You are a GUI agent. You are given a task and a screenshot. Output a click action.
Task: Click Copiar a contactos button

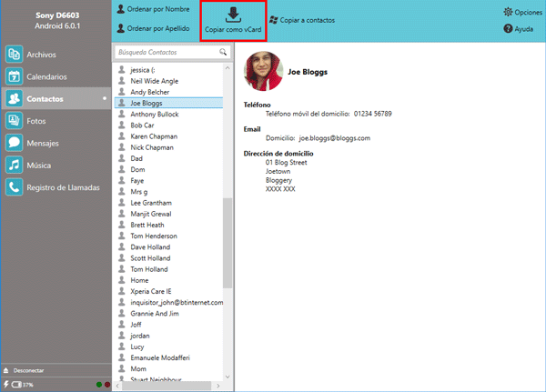click(302, 20)
